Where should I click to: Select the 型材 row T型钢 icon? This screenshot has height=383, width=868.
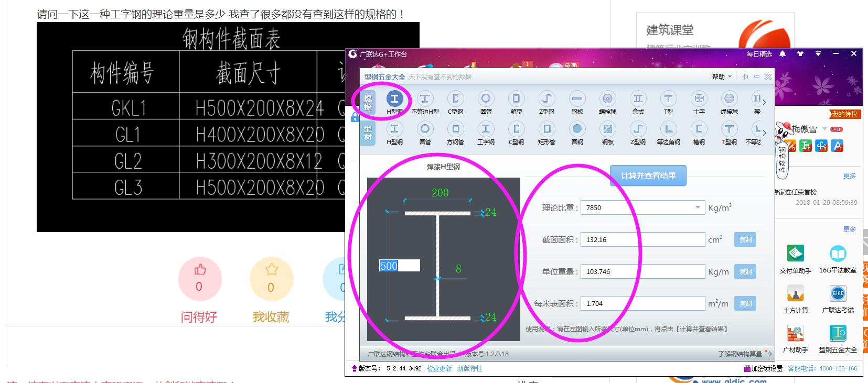729,129
